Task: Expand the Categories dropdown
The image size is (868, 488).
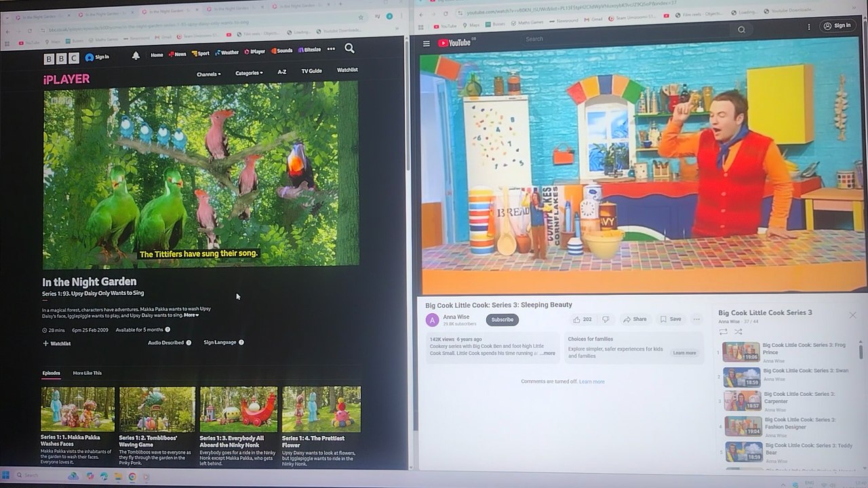Action: (x=249, y=73)
